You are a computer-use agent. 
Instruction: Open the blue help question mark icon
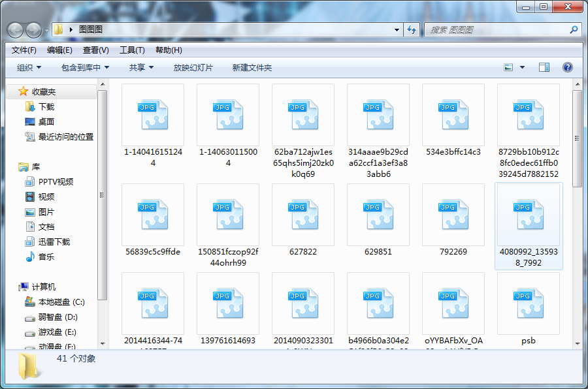567,67
